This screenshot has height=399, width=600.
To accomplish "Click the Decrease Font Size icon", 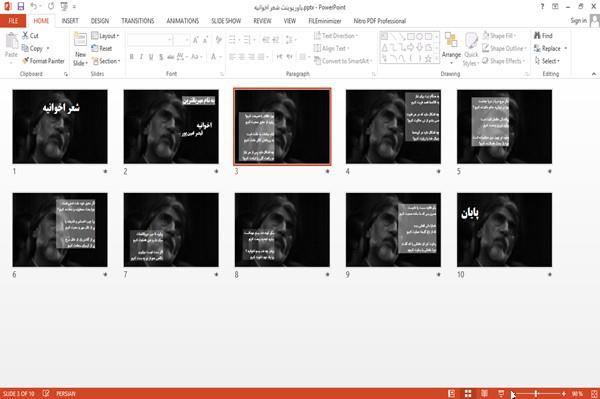I will point(206,40).
